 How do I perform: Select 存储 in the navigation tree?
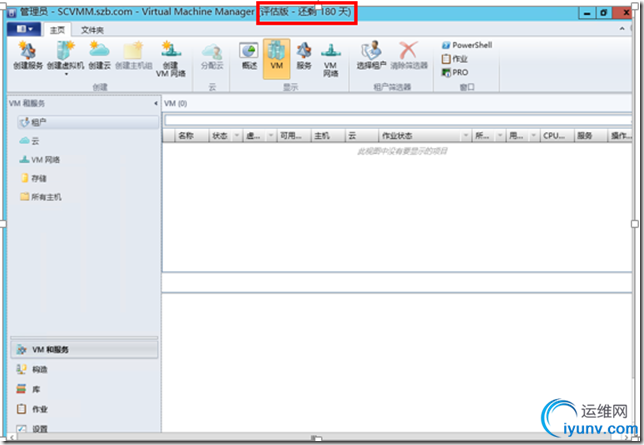(x=34, y=178)
